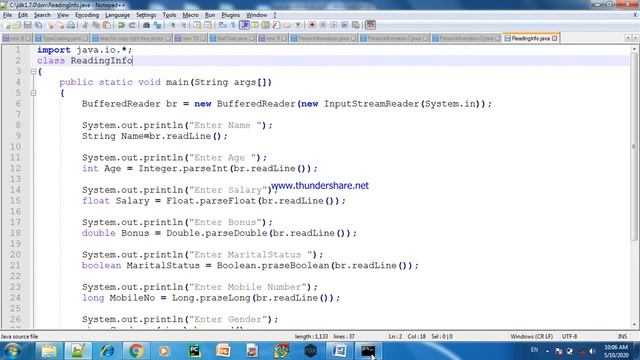
Task: Open the Encoding menu
Action: [x=87, y=15]
